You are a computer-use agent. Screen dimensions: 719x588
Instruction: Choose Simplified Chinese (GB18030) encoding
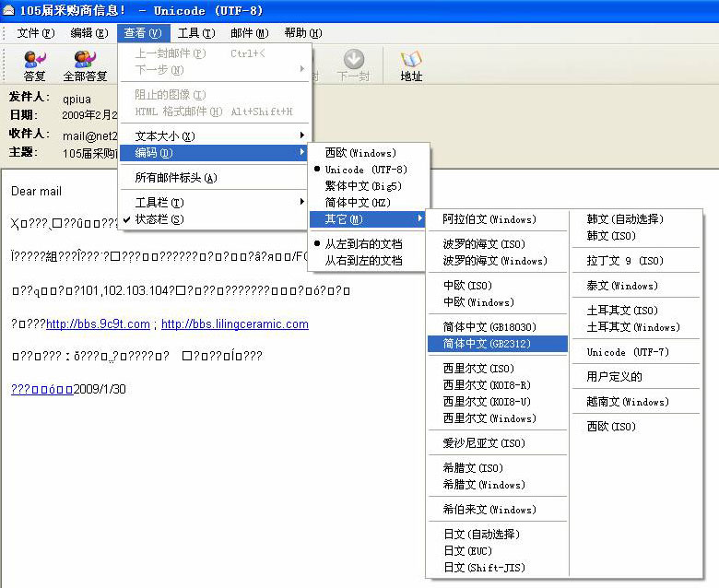click(489, 327)
